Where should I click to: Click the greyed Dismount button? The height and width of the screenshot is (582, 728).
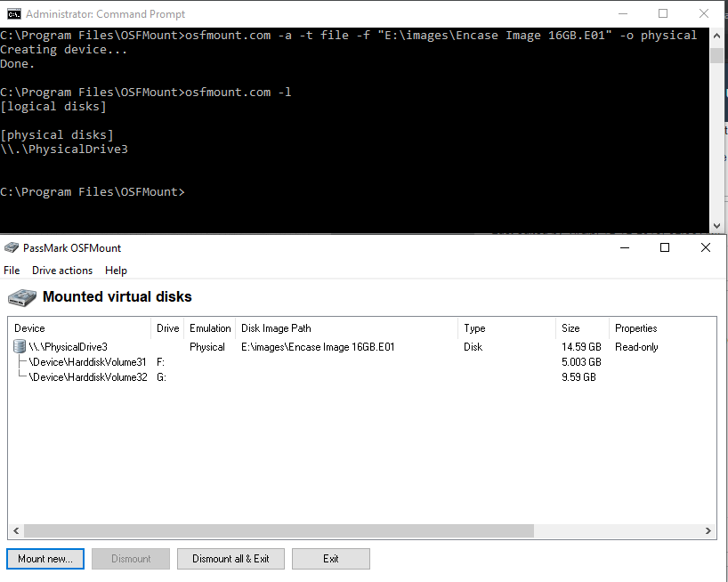tap(131, 558)
